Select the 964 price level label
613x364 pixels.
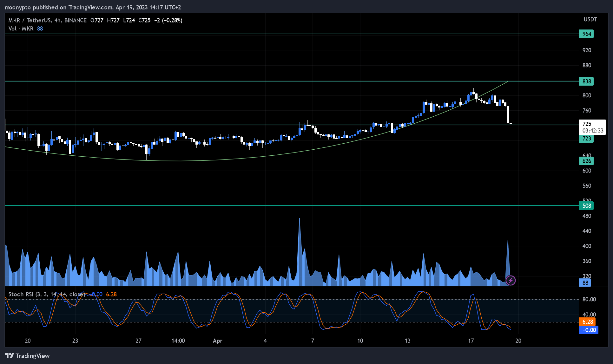click(586, 34)
